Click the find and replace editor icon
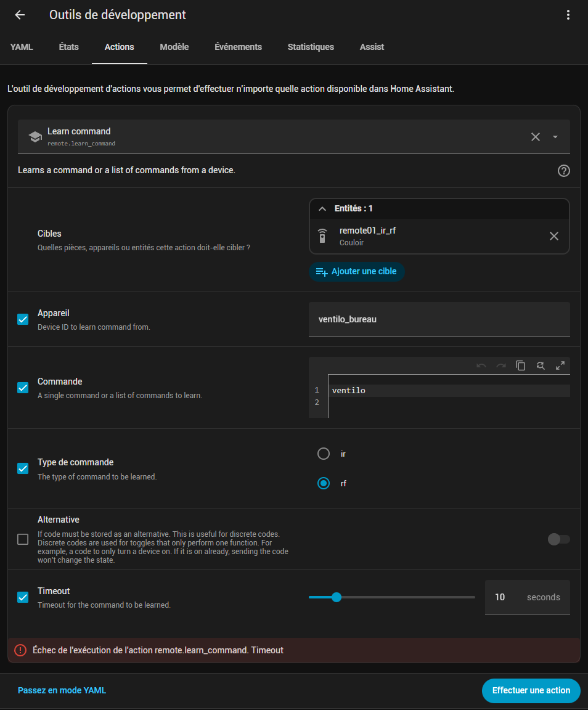 [541, 365]
